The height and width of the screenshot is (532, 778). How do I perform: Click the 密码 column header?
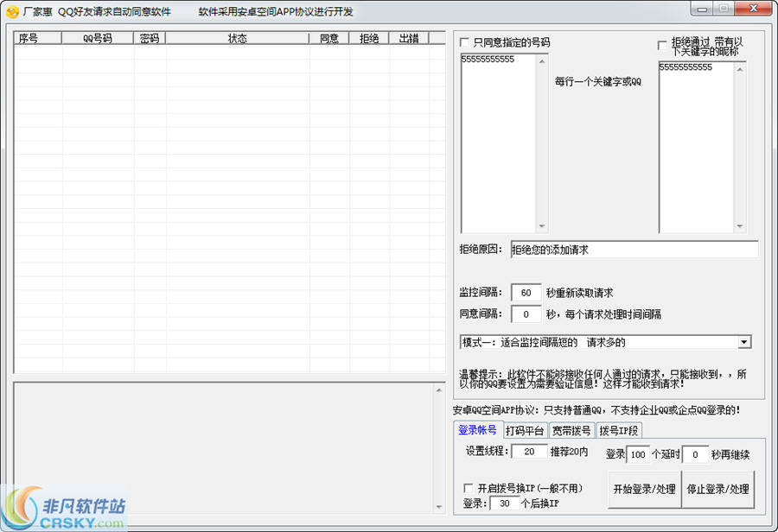pyautogui.click(x=150, y=38)
